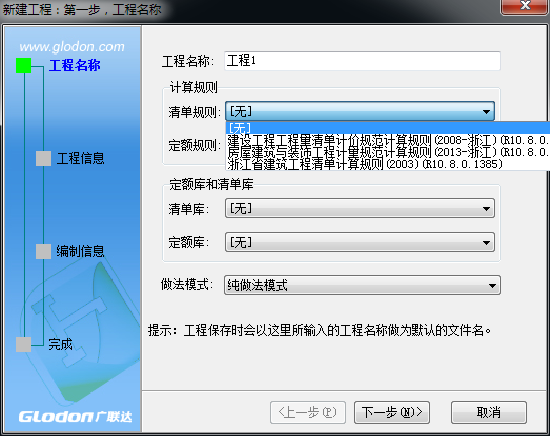Viewport: 550px width, 436px height.
Task: Click gray square marker beside 完成
Action: point(24,344)
